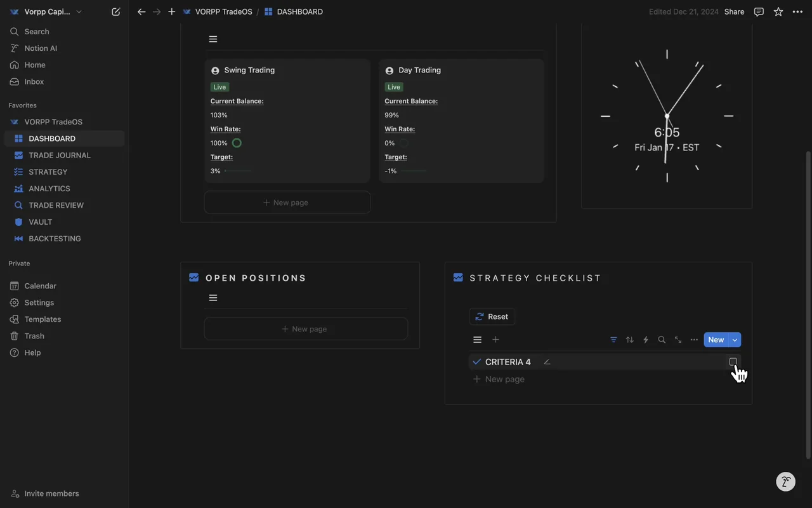Screen dimensions: 812x508
Task: Open Trash in the sidebar
Action: click(64, 336)
